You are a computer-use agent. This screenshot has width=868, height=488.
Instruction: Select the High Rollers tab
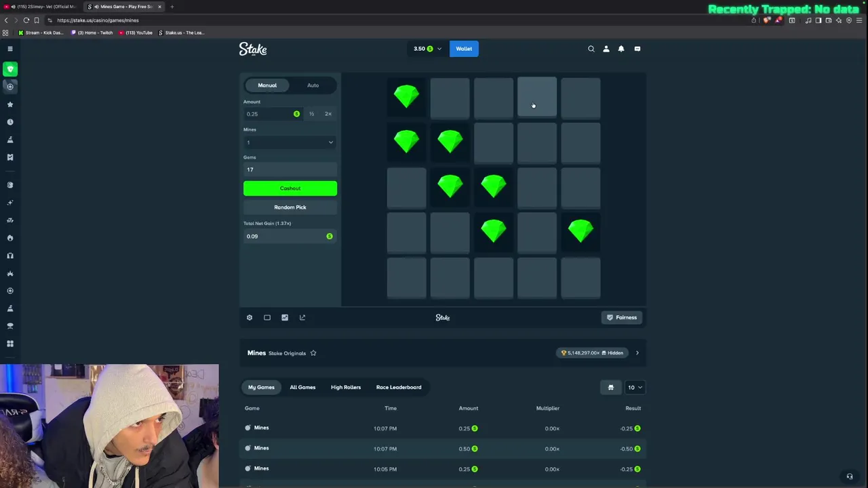click(346, 387)
